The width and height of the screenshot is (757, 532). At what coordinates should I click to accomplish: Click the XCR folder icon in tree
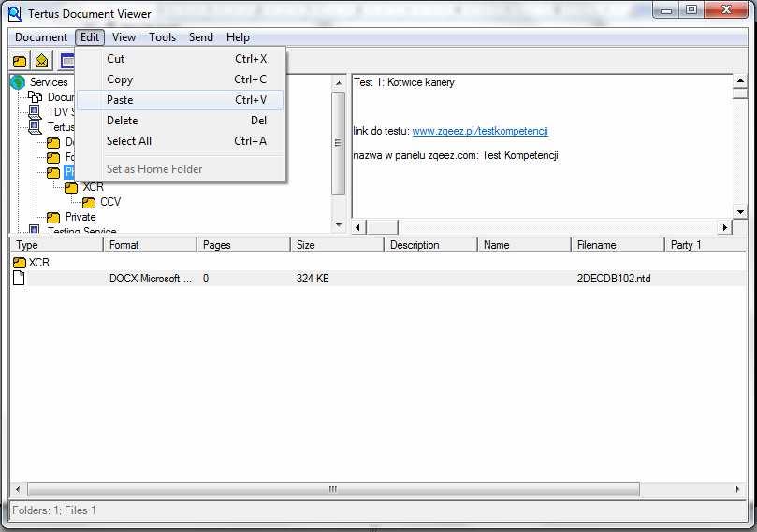pos(71,187)
